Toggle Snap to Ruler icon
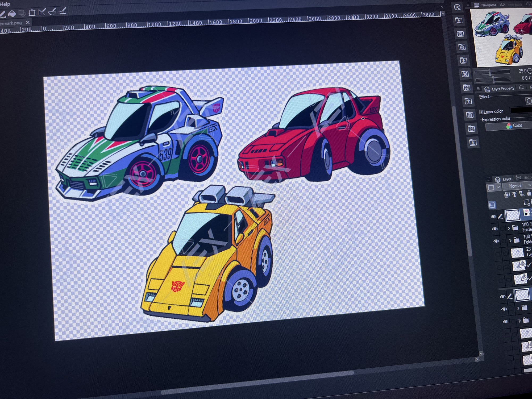The height and width of the screenshot is (399, 532). point(42,12)
